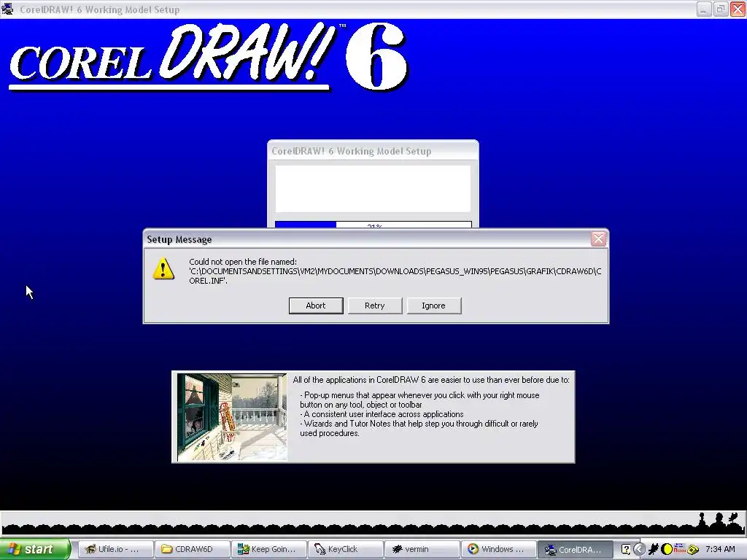This screenshot has width=747, height=560.
Task: Click the 7:34 AM system clock
Action: pyautogui.click(x=720, y=549)
